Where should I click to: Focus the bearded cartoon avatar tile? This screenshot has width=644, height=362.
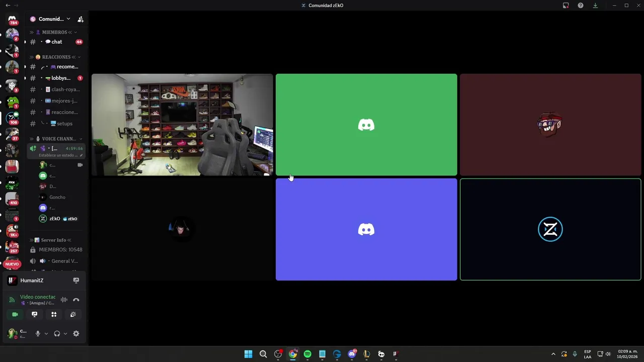pos(550,125)
